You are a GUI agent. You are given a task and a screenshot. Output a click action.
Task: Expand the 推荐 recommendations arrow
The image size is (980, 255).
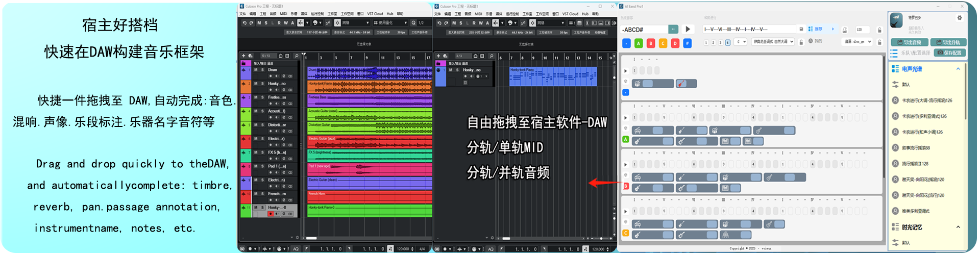coord(832,29)
